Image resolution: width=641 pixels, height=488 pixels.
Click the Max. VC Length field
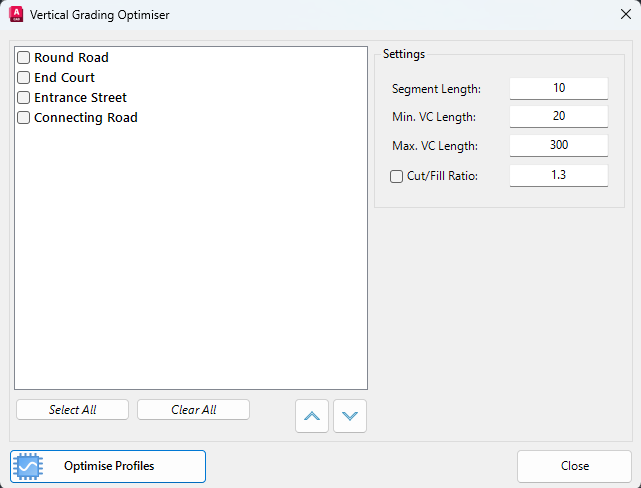(559, 146)
